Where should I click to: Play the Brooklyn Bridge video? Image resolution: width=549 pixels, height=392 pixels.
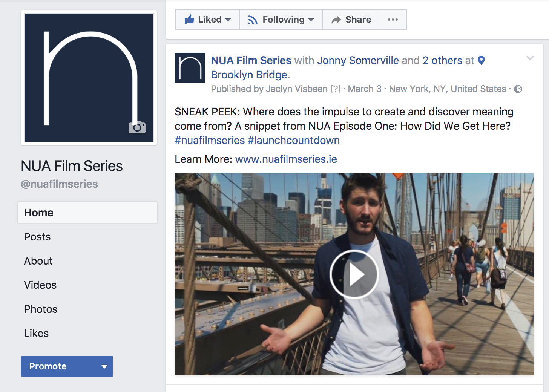coord(354,274)
